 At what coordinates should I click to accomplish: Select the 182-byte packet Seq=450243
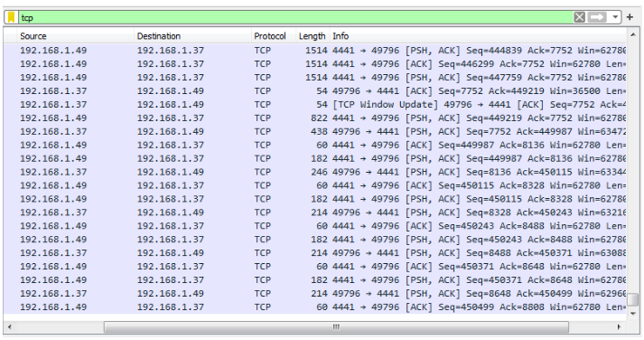pyautogui.click(x=315, y=240)
